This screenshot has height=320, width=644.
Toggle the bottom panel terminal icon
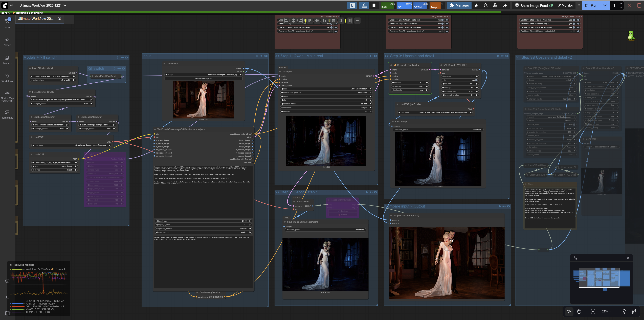coord(7,297)
